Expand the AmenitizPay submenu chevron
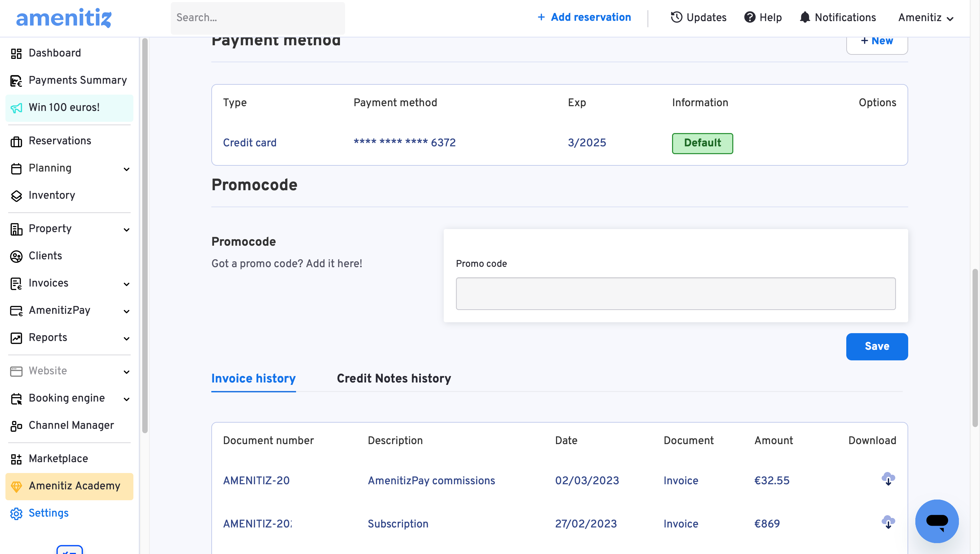 click(x=127, y=312)
